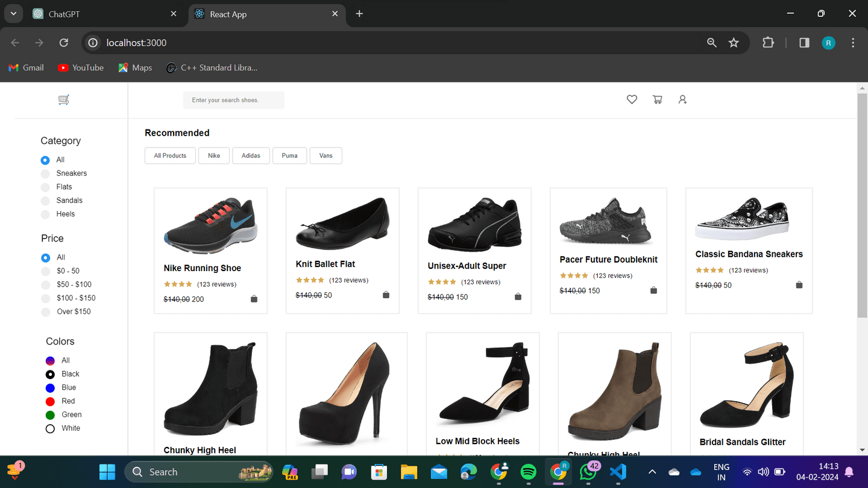Open WhatsApp from the taskbar
868x488 pixels.
click(588, 472)
